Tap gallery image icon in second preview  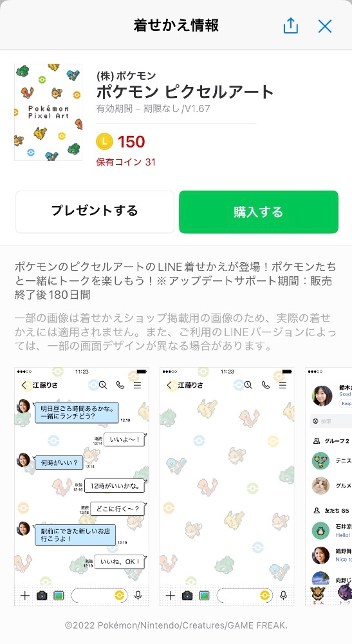204,595
